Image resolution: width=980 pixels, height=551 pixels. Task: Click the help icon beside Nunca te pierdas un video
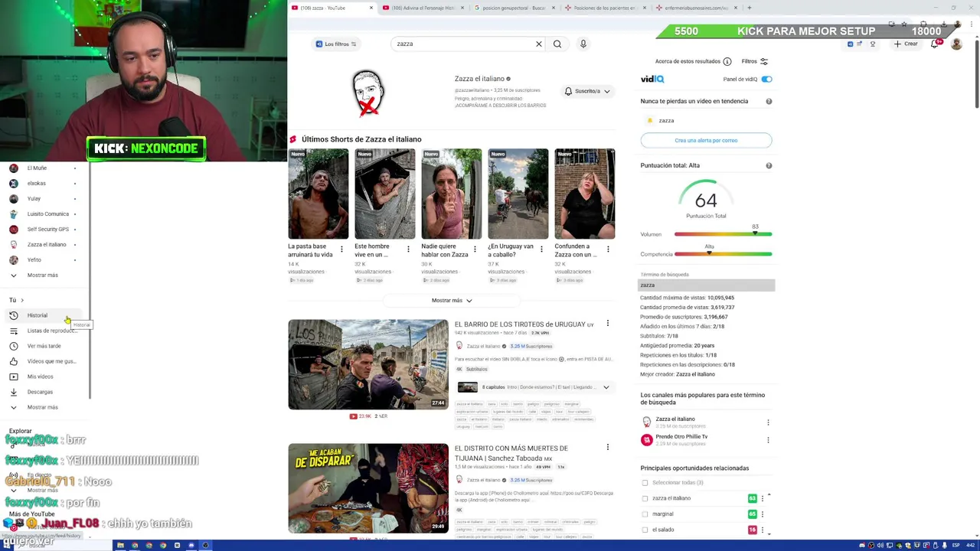pyautogui.click(x=769, y=101)
